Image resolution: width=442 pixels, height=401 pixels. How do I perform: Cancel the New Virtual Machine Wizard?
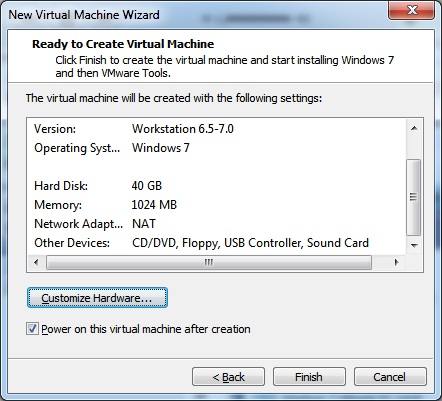point(390,377)
